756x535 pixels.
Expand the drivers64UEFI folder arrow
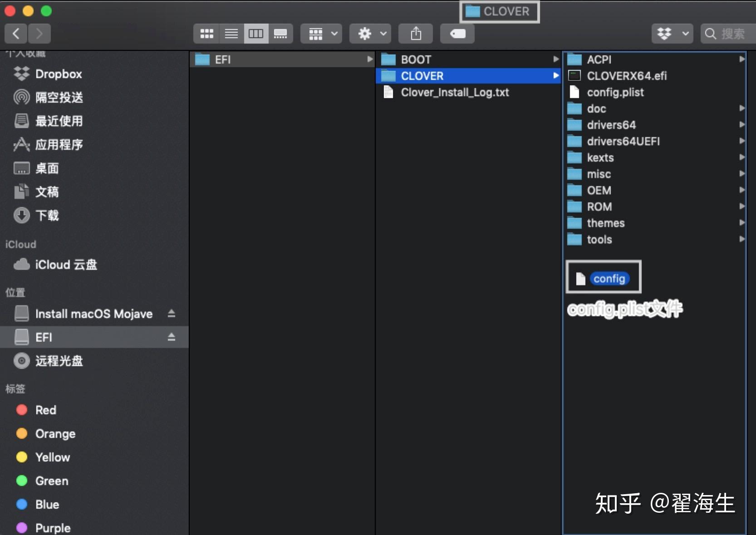pos(741,141)
